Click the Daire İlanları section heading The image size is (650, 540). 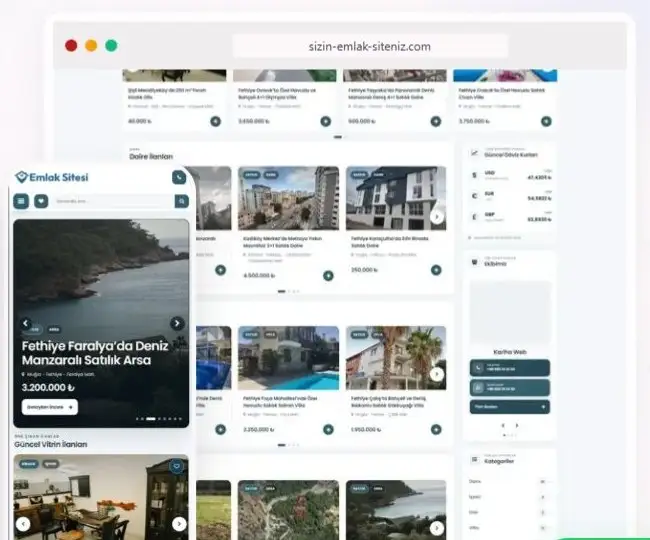[x=151, y=157]
